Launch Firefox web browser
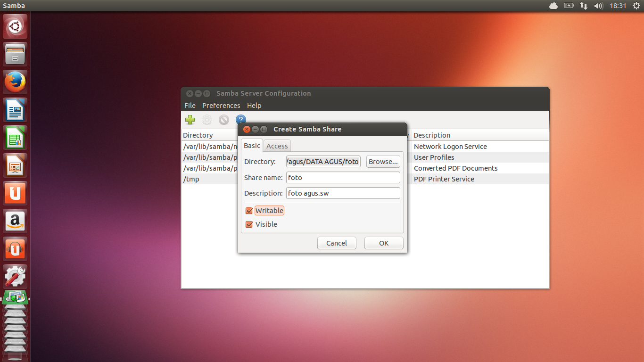 [16, 82]
